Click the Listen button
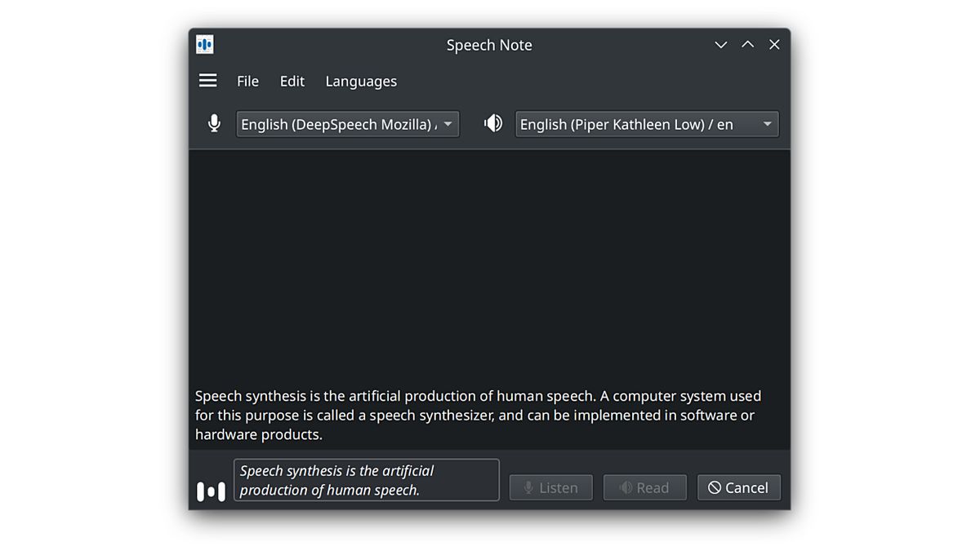The image size is (980, 551). (x=550, y=487)
